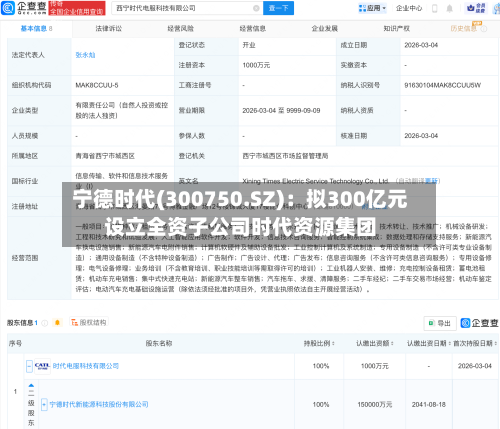Viewport: 500px width, 429px height.
Task: Open the 股权结构 view button
Action: (89, 322)
